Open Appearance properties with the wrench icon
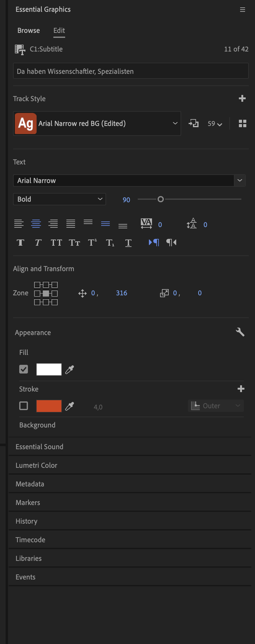Viewport: 255px width, 644px height. pyautogui.click(x=240, y=332)
